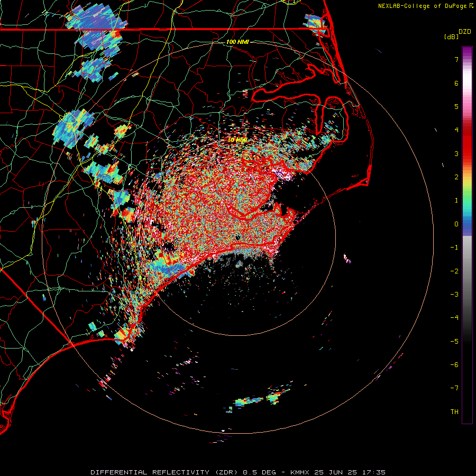Viewport: 476px width, 476px height.
Task: Click the purple top of the color bar
Action: click(x=467, y=52)
